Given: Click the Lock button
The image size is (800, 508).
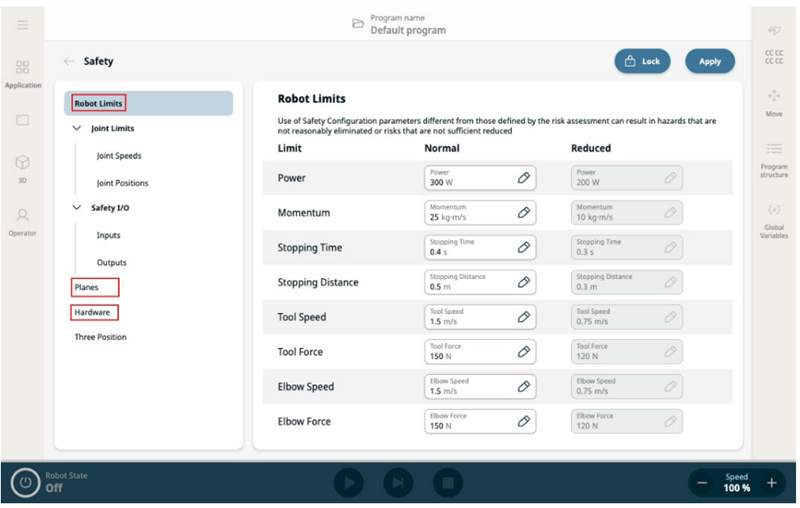Looking at the screenshot, I should point(642,61).
